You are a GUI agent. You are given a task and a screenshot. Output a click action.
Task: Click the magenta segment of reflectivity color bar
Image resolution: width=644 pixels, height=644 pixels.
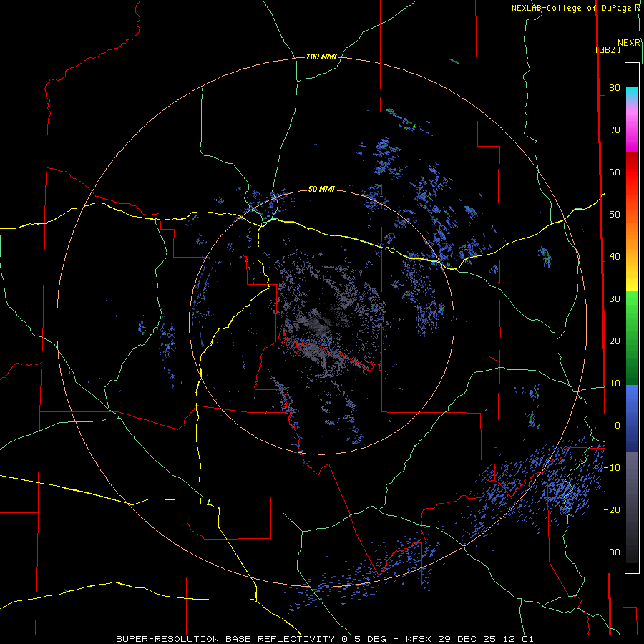pyautogui.click(x=632, y=132)
